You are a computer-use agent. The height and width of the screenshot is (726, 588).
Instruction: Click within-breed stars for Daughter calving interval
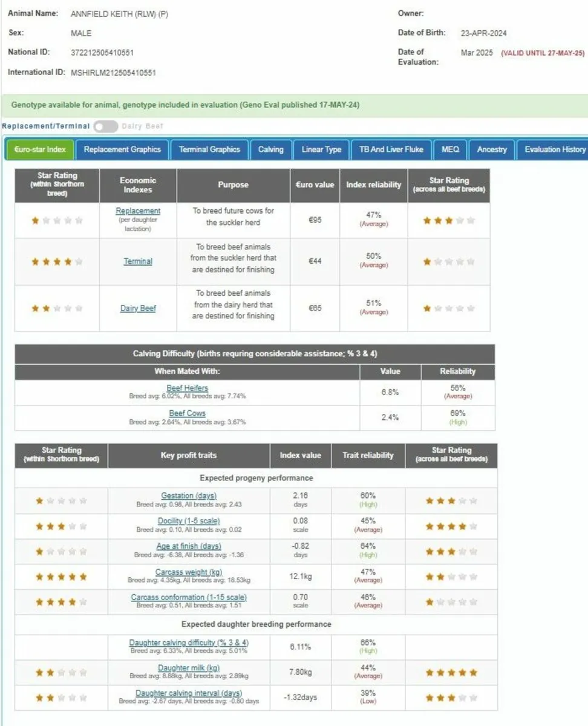point(61,698)
